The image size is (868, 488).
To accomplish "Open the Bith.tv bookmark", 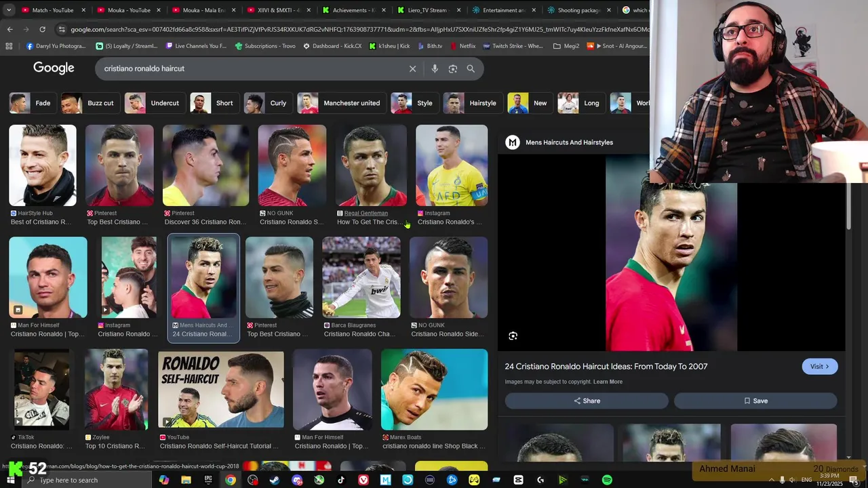I will pos(429,46).
